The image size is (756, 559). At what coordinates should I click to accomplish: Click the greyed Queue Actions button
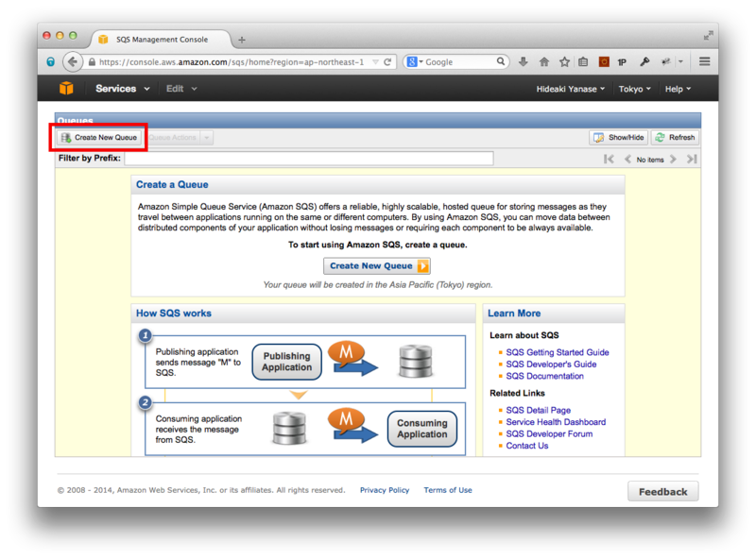(173, 138)
